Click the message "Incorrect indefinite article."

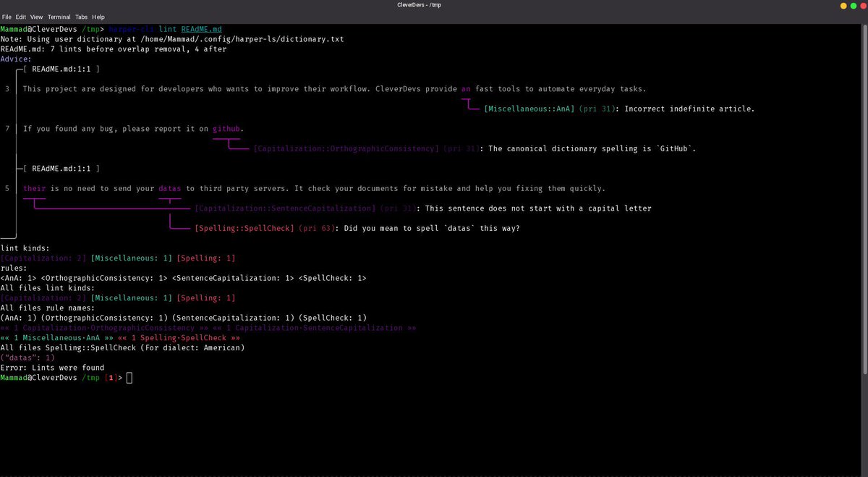(x=689, y=109)
